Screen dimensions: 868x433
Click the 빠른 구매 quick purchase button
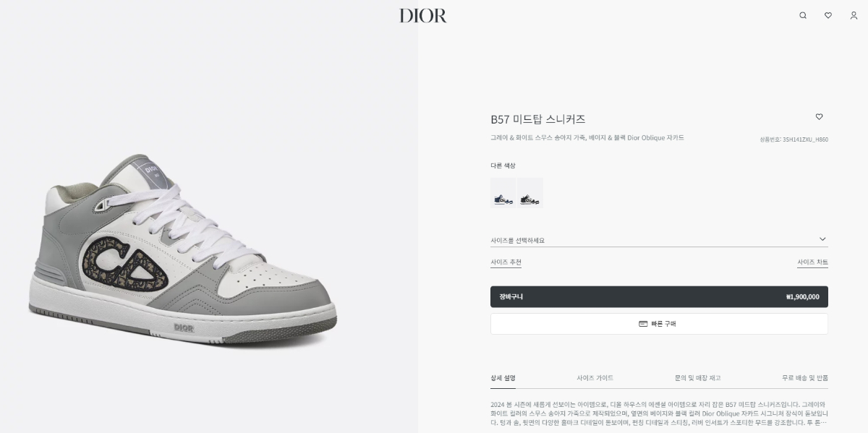click(659, 324)
